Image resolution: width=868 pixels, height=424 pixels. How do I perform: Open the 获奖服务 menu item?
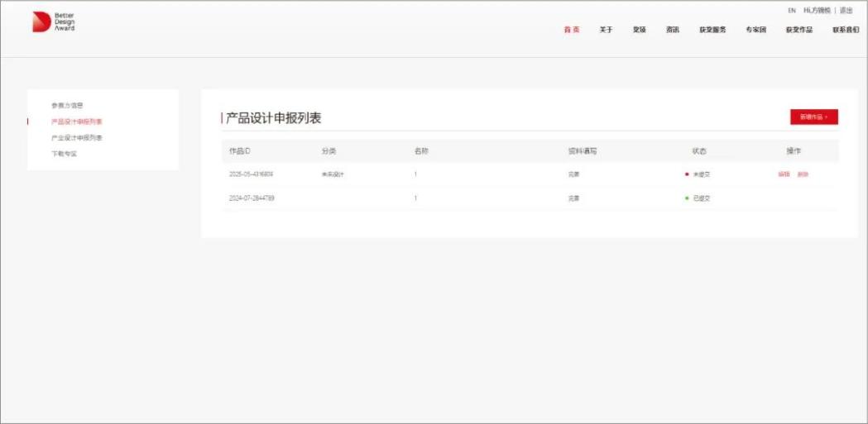pyautogui.click(x=712, y=30)
